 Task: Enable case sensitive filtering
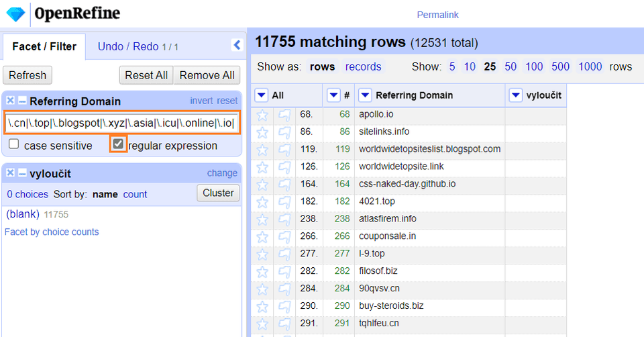14,145
